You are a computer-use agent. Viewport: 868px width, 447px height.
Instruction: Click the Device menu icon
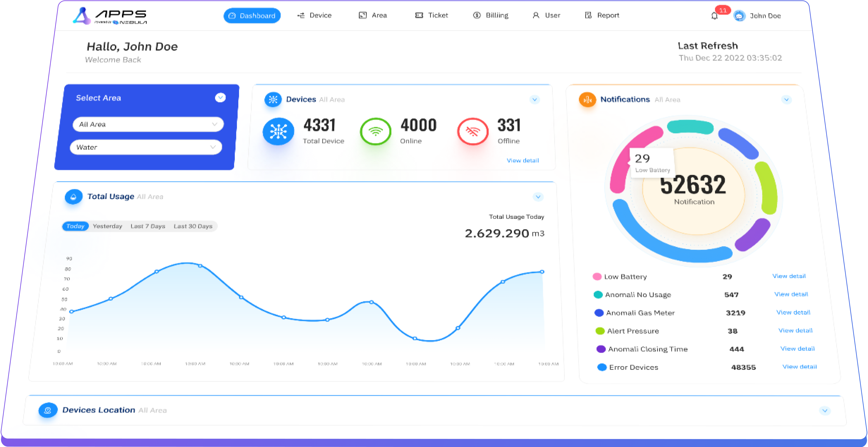tap(301, 15)
